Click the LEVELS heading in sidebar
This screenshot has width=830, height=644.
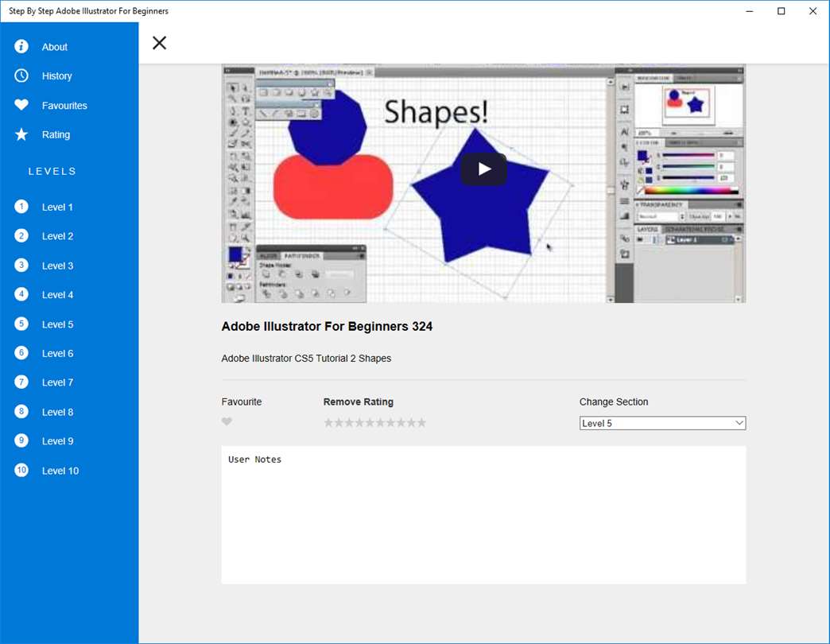[52, 171]
